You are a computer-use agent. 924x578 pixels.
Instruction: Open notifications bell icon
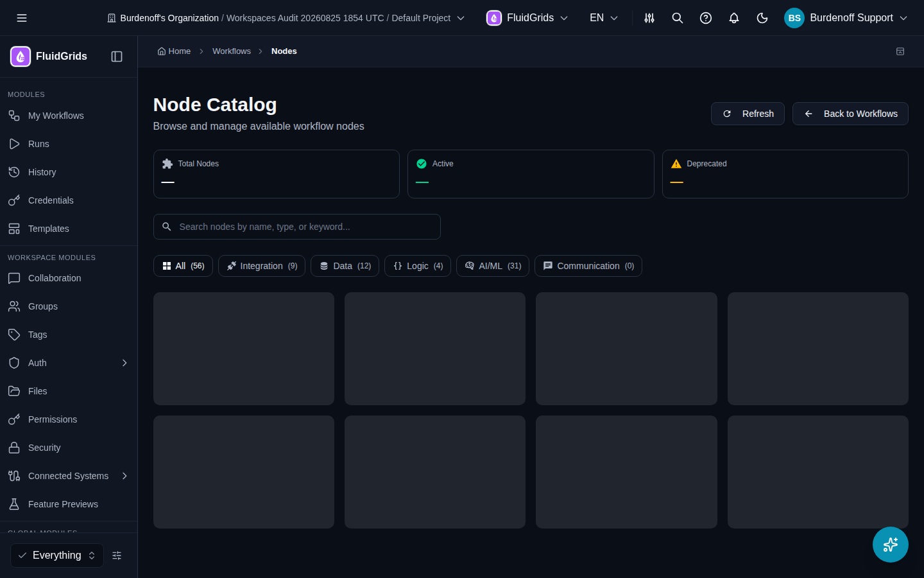pos(734,18)
